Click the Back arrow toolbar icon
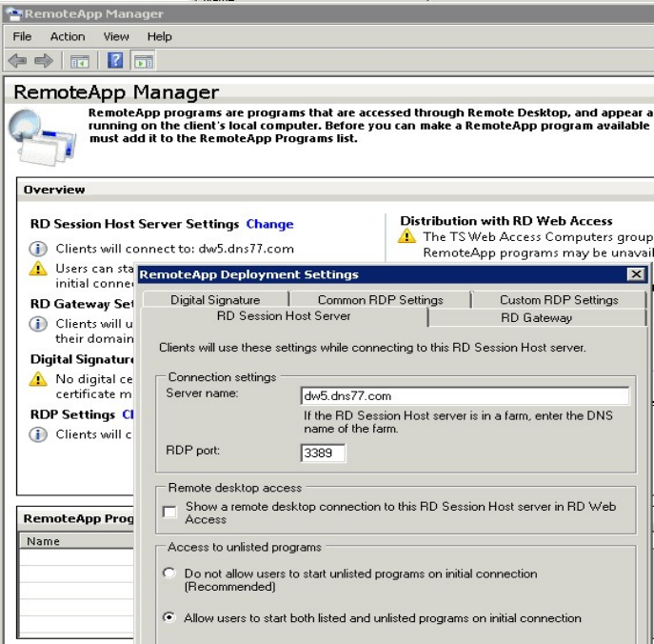The width and height of the screenshot is (654, 644). tap(17, 61)
